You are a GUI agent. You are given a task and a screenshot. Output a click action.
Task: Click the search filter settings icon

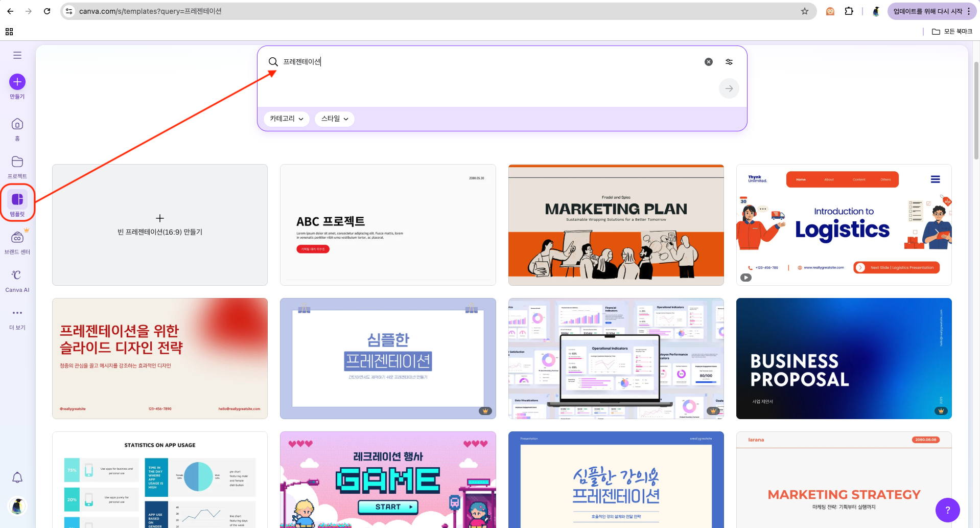tap(729, 62)
